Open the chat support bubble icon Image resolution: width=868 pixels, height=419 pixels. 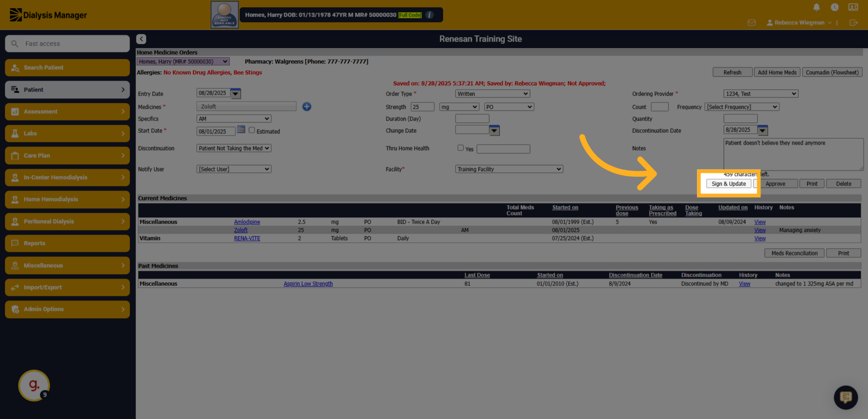tap(846, 397)
